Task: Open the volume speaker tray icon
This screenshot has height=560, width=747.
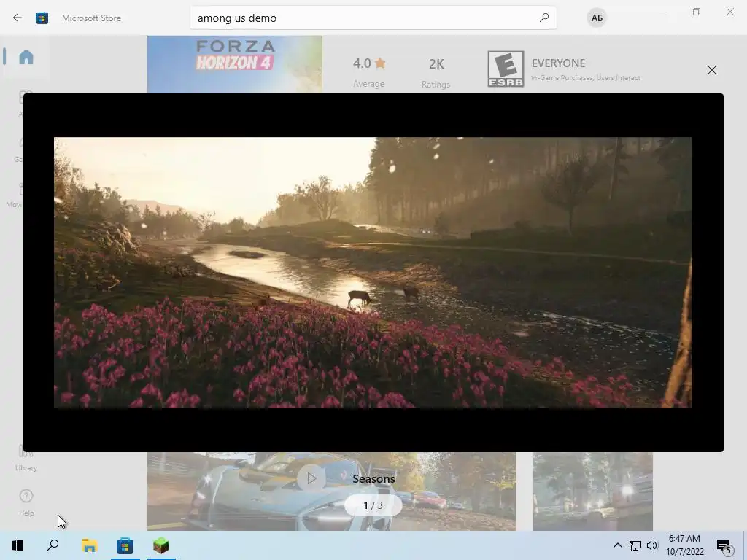Action: coord(652,545)
